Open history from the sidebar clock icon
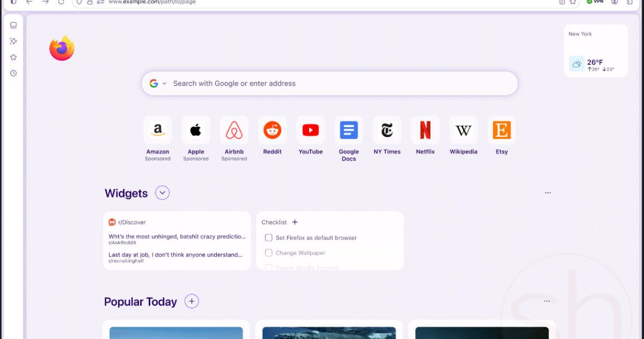The width and height of the screenshot is (644, 339). tap(14, 73)
